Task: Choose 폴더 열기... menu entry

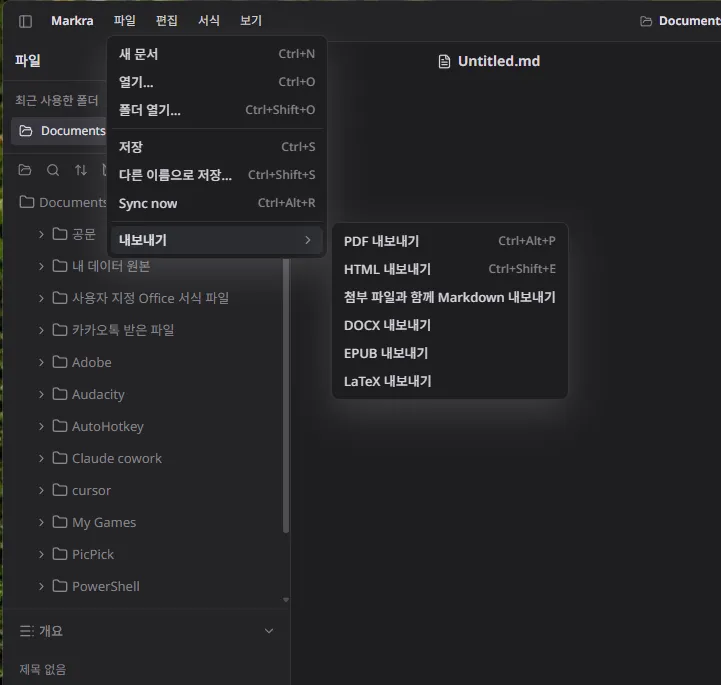Action: [217, 110]
